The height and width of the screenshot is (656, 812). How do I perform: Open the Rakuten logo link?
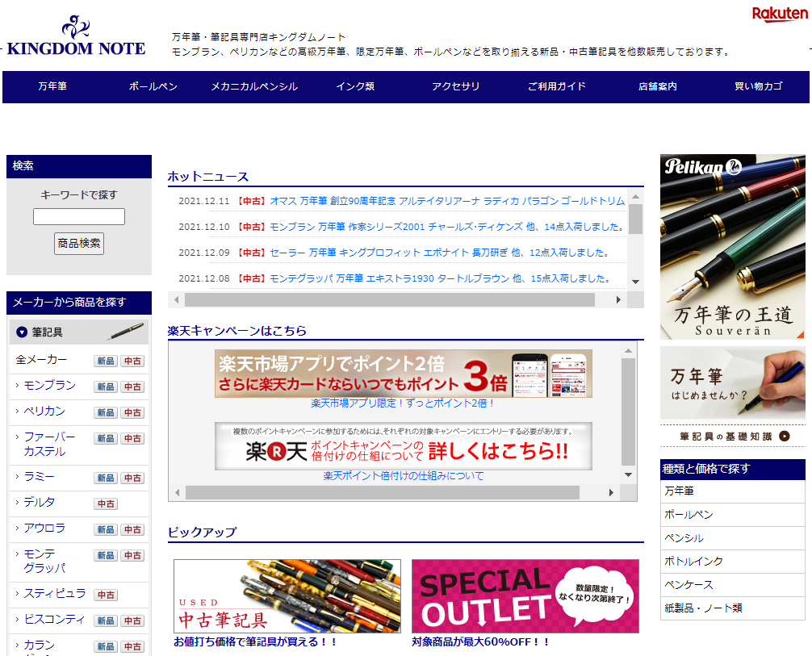pos(779,15)
